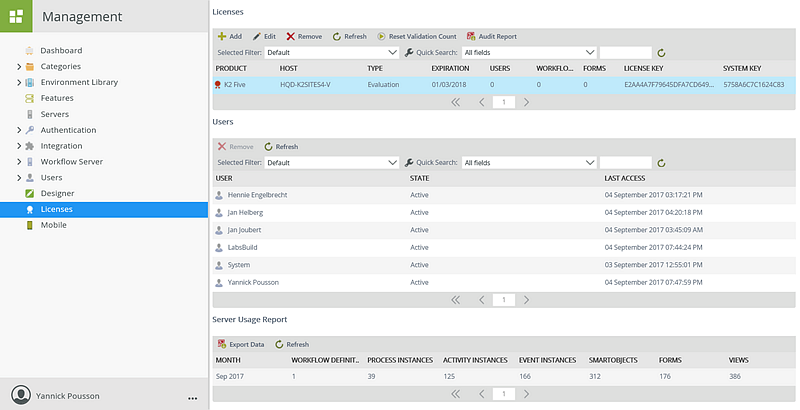Image resolution: width=800 pixels, height=410 pixels.
Task: Expand the Environment Library node
Action: 19,82
